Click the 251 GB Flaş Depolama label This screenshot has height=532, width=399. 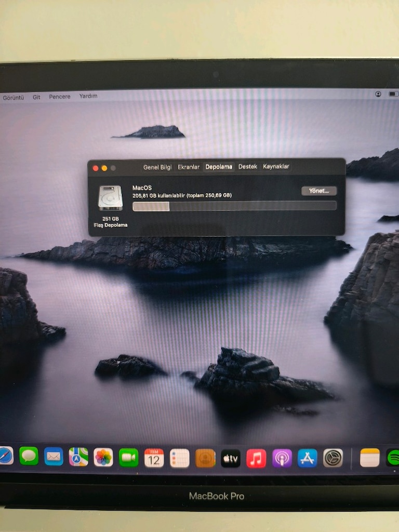coord(111,222)
